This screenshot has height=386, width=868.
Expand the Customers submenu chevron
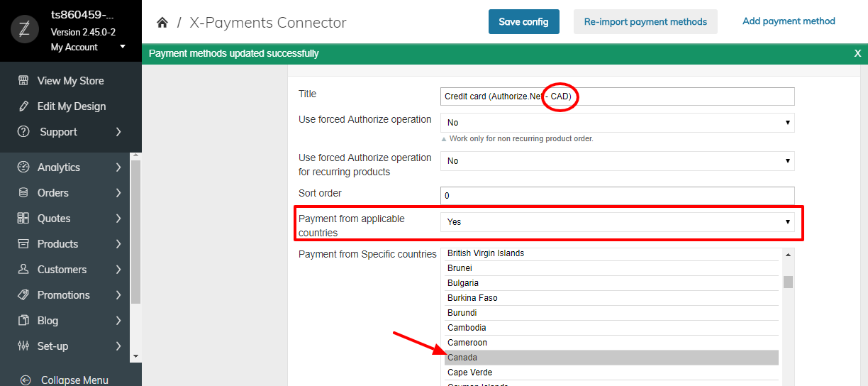(118, 270)
